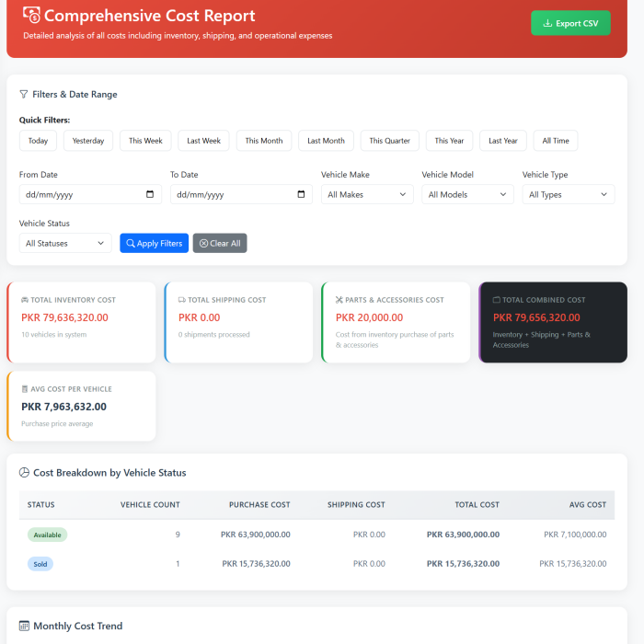Screen dimensions: 644x644
Task: Click the pie chart icon by Cost Breakdown
Action: tap(25, 473)
